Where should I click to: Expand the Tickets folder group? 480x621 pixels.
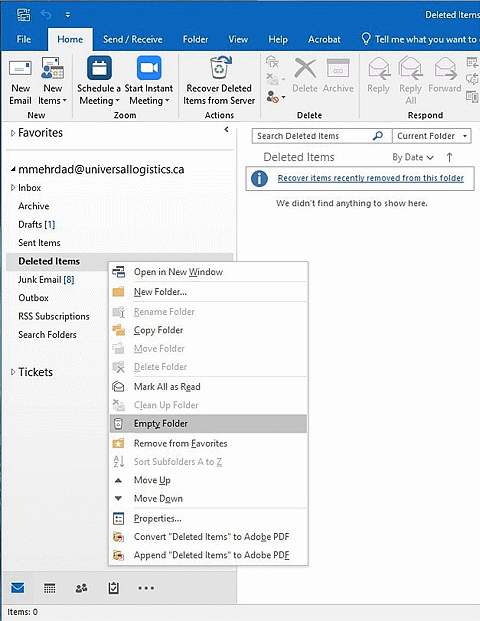[13, 372]
